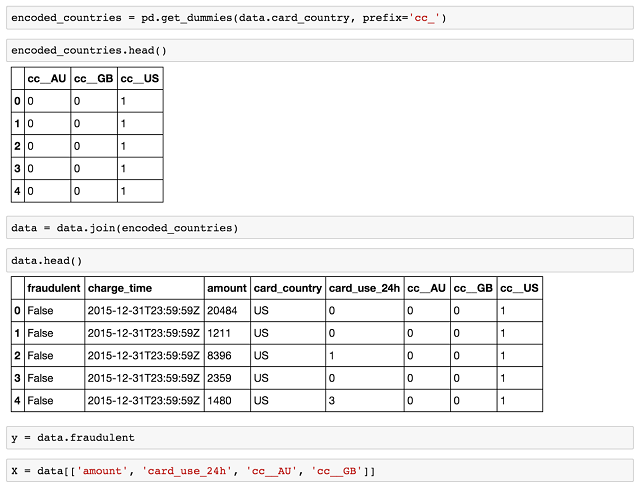Select the data.head() code cell
The height and width of the screenshot is (492, 640).
tap(320, 260)
